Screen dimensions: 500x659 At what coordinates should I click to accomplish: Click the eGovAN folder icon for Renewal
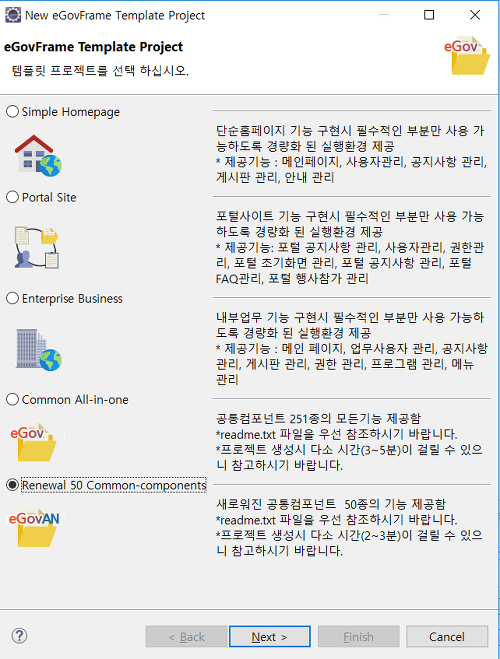click(x=34, y=528)
